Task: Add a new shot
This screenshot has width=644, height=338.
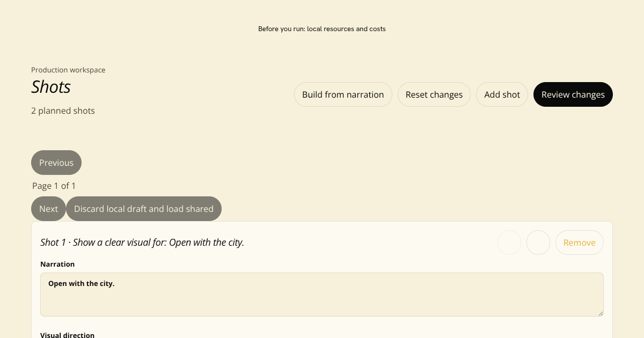Action: [502, 94]
